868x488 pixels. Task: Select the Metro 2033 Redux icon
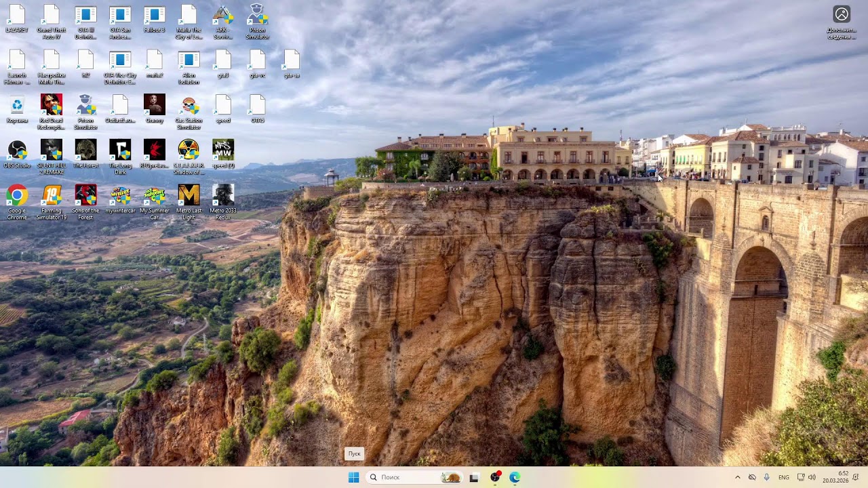pos(223,202)
